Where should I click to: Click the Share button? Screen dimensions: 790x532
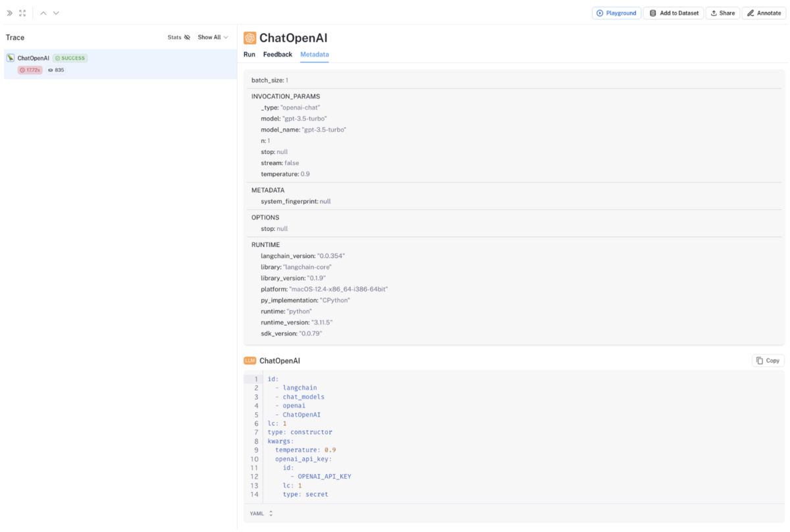[723, 13]
